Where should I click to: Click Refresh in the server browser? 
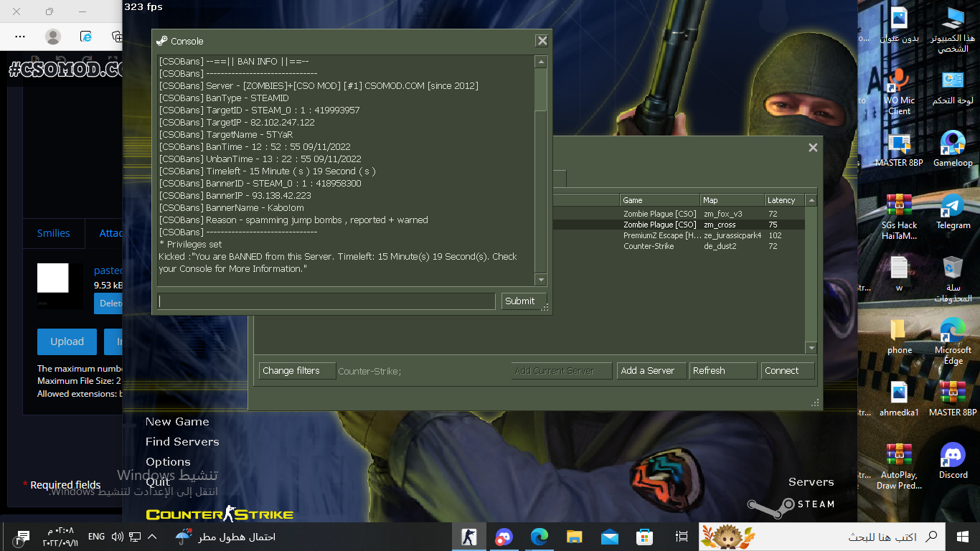click(x=722, y=371)
